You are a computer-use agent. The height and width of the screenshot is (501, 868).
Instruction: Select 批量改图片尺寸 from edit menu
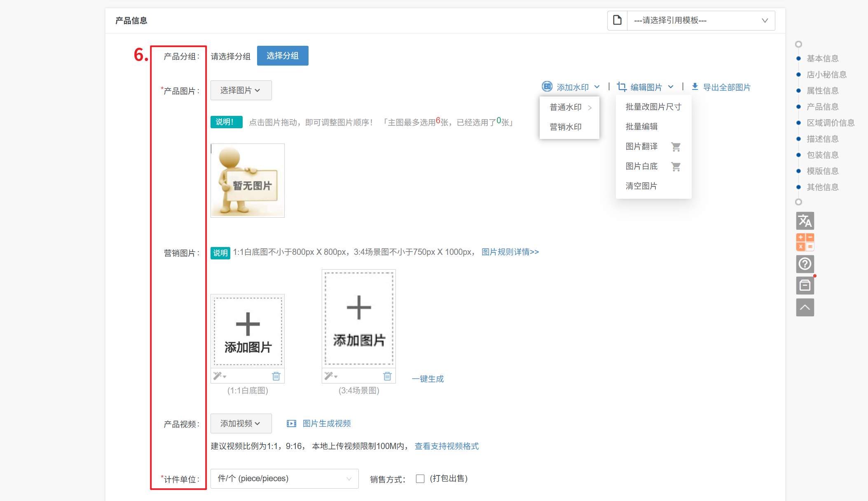(x=653, y=107)
